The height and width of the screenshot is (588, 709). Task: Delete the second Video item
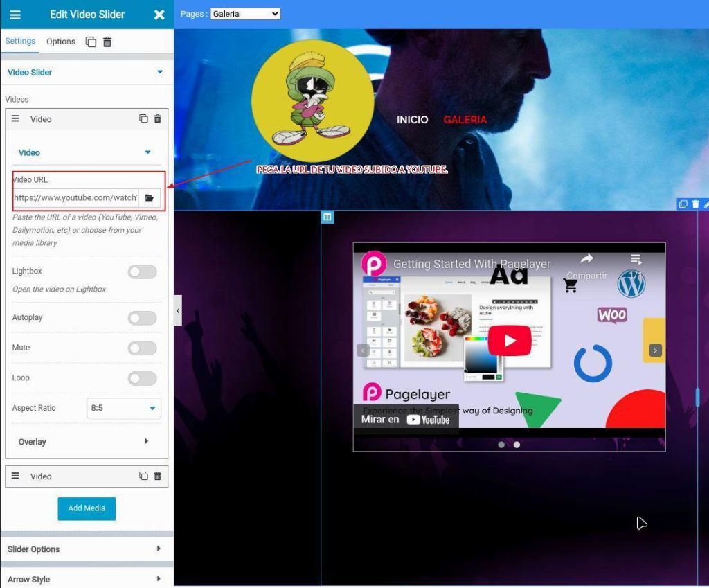[x=157, y=476]
